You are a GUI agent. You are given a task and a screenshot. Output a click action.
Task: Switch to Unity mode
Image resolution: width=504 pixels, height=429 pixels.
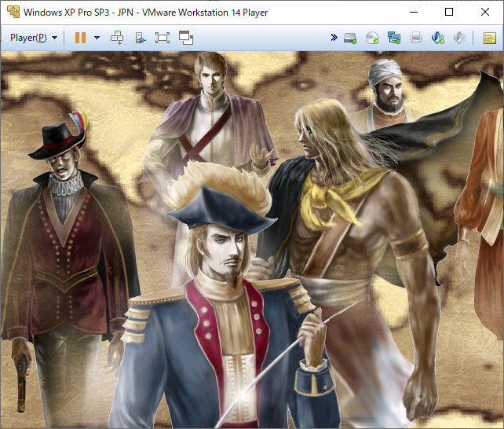186,38
